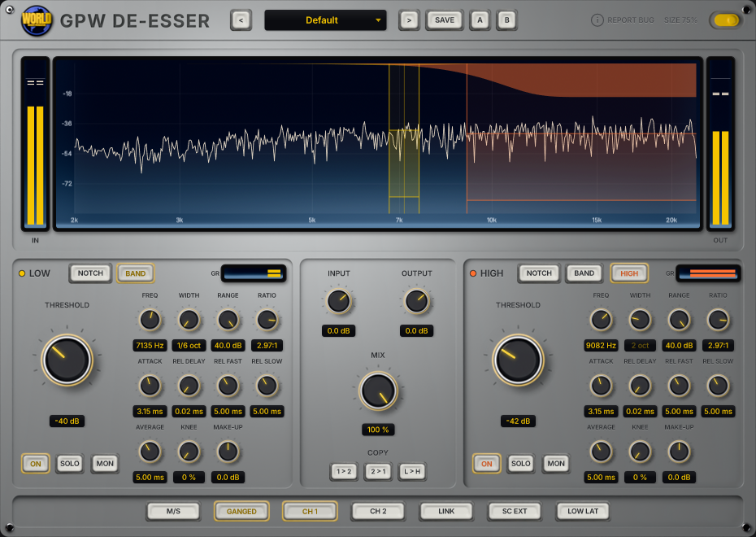This screenshot has width=756, height=537.
Task: Click the -42 dB threshold value
Action: tap(518, 421)
